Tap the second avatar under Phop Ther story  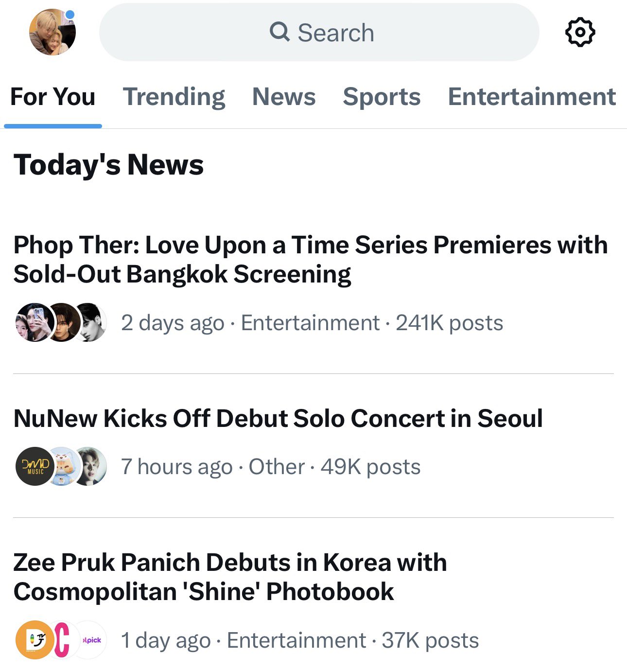pyautogui.click(x=62, y=322)
